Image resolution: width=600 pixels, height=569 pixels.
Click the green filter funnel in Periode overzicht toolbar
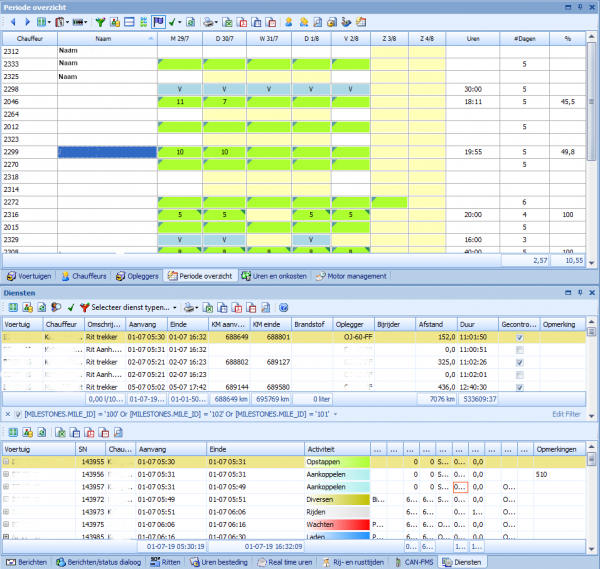(100, 22)
